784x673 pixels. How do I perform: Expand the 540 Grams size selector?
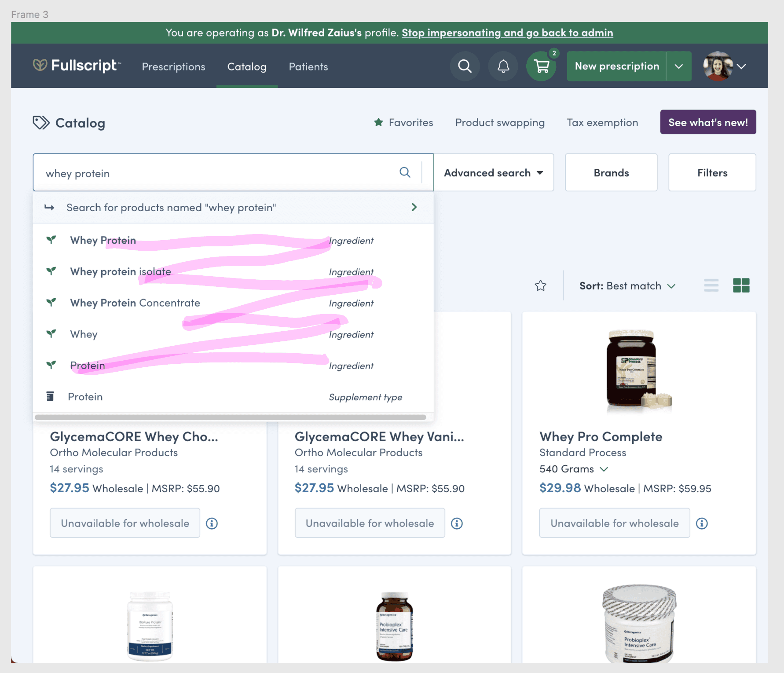tap(574, 469)
